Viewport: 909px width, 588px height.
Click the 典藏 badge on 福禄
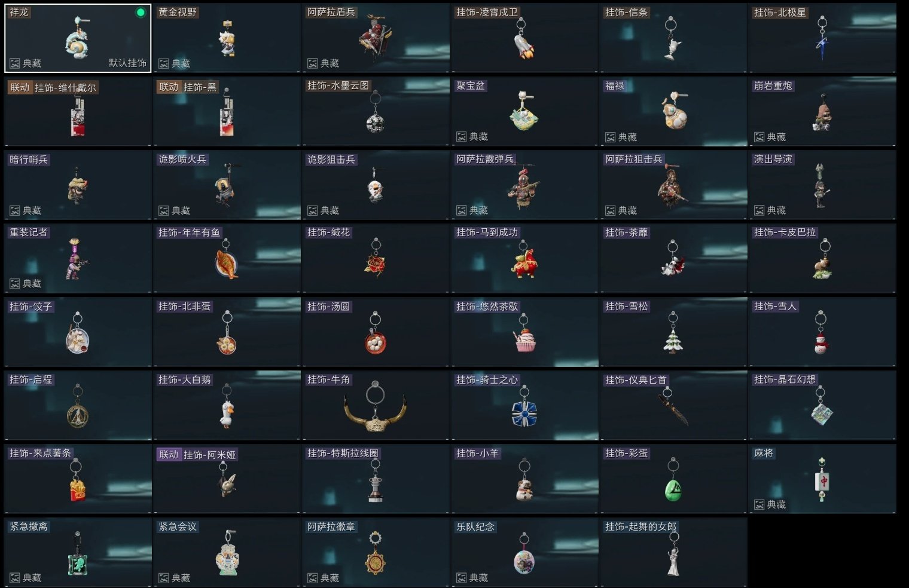[x=621, y=137]
